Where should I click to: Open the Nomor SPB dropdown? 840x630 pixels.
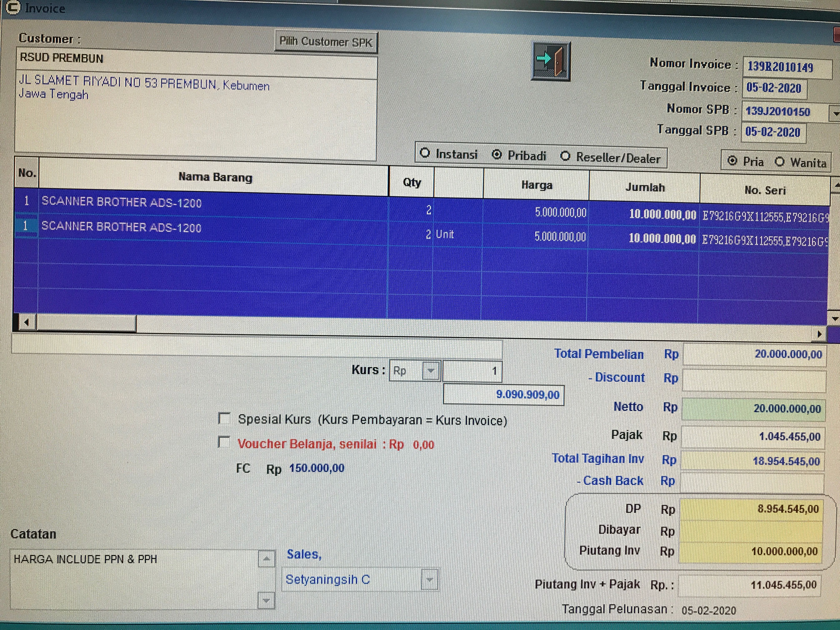pos(835,114)
